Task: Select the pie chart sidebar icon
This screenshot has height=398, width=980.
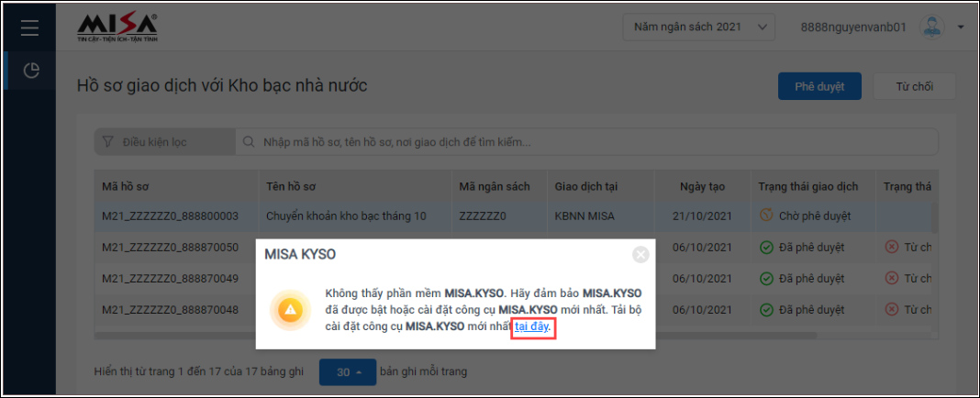Action: (x=31, y=71)
